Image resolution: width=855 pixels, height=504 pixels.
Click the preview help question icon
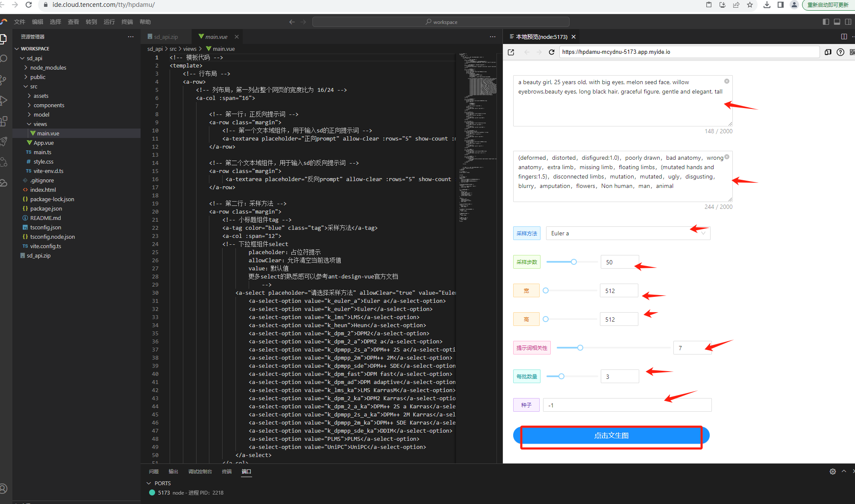click(840, 52)
